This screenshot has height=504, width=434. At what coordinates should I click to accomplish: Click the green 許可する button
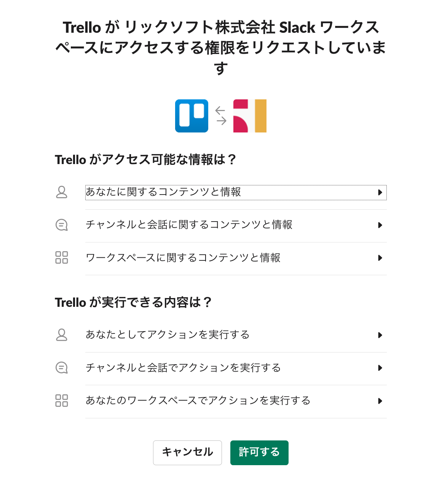point(259,453)
